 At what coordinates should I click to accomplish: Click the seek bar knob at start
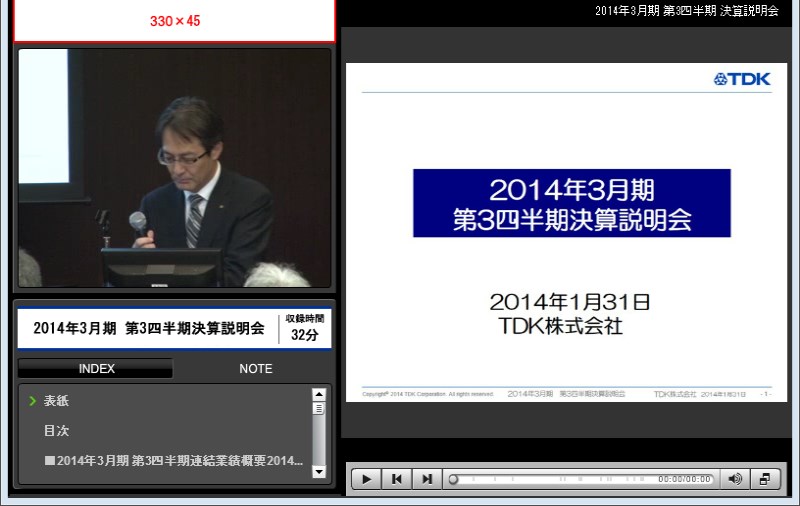tap(453, 479)
